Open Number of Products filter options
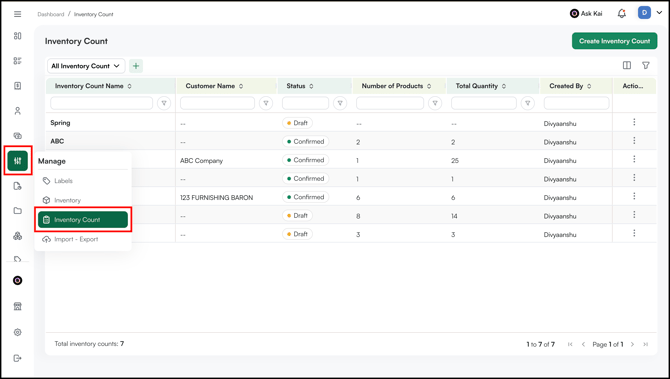This screenshot has height=379, width=670. click(x=435, y=103)
